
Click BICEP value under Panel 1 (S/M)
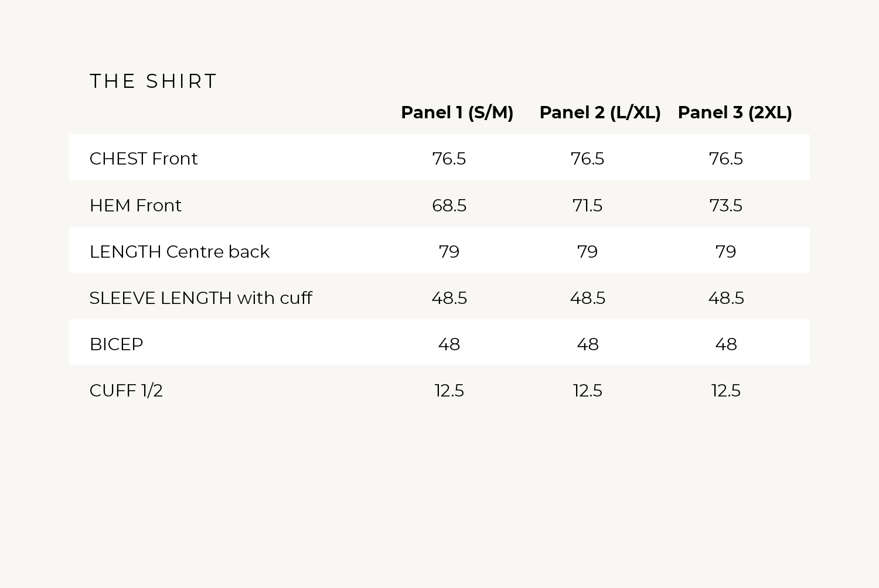[x=449, y=344]
